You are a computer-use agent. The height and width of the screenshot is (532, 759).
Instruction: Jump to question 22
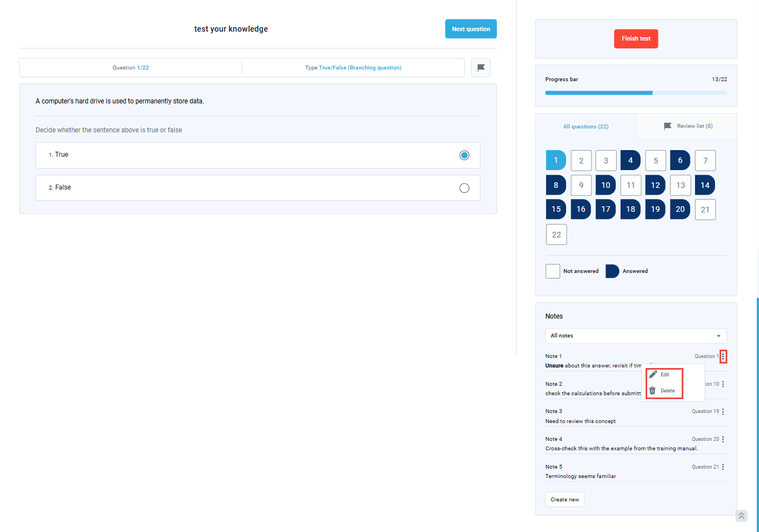(x=556, y=235)
